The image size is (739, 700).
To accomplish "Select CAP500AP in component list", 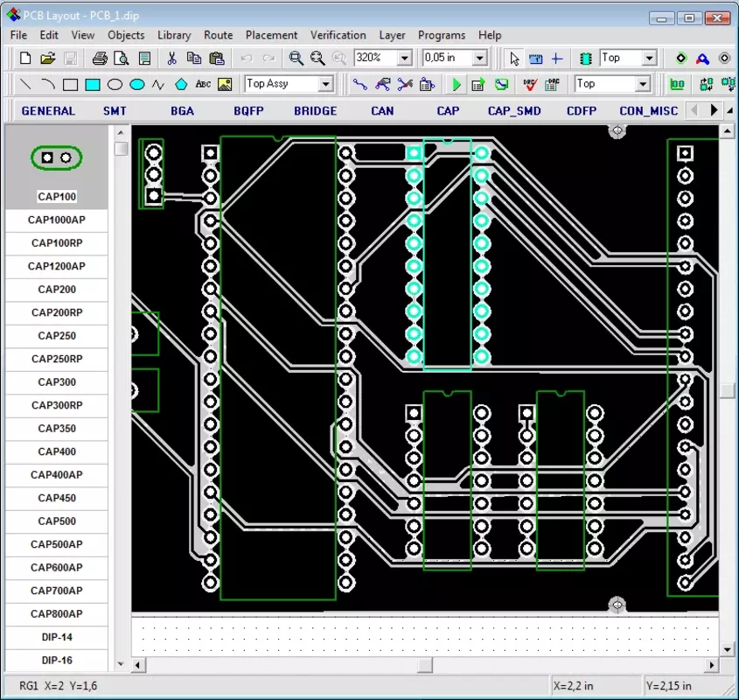I will tap(57, 544).
